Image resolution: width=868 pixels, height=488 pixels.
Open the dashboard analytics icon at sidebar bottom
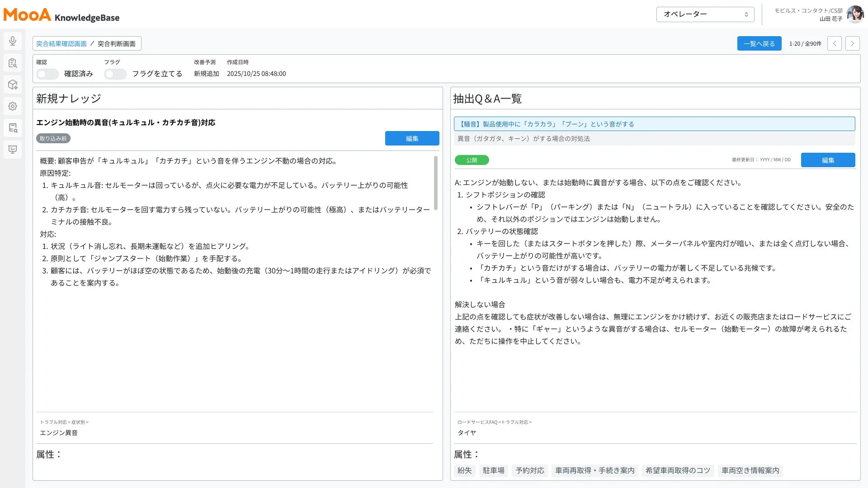pos(12,149)
